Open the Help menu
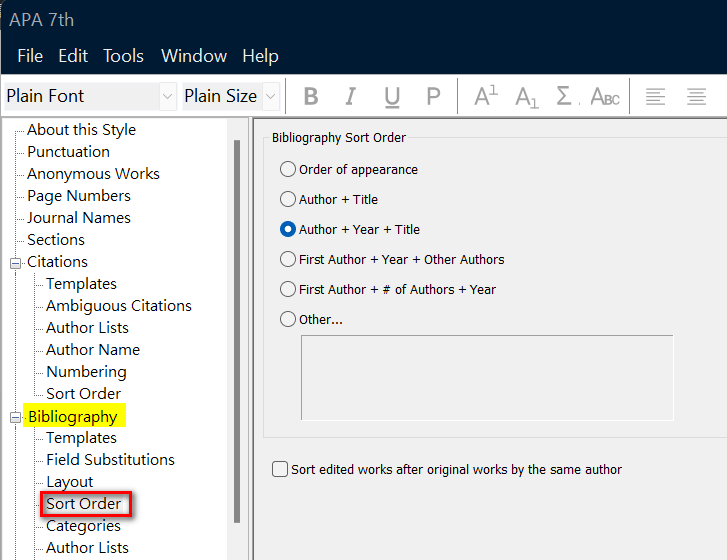Viewport: 727px width, 560px height. click(x=260, y=56)
